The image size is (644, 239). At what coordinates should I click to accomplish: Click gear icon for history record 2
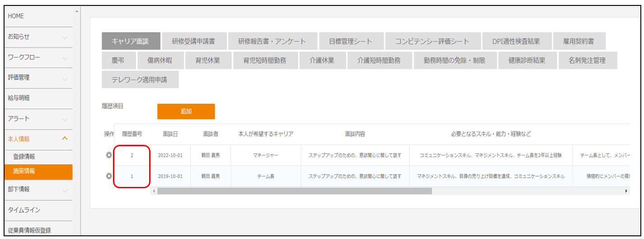point(108,155)
